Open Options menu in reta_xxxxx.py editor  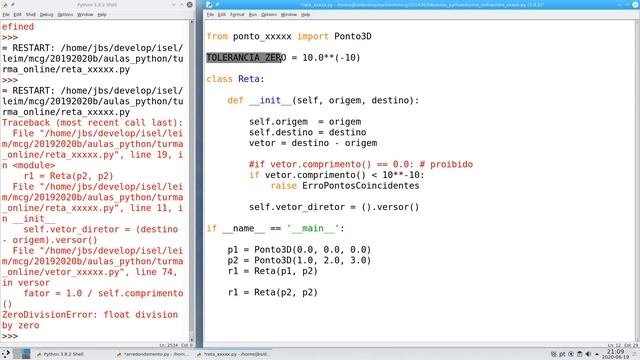click(269, 15)
